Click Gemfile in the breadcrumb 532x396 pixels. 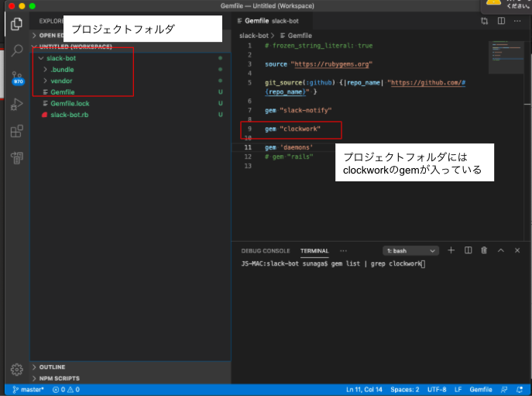click(300, 36)
